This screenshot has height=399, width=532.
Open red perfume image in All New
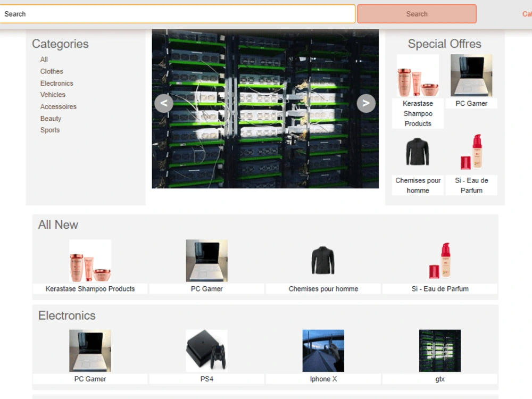pos(440,261)
